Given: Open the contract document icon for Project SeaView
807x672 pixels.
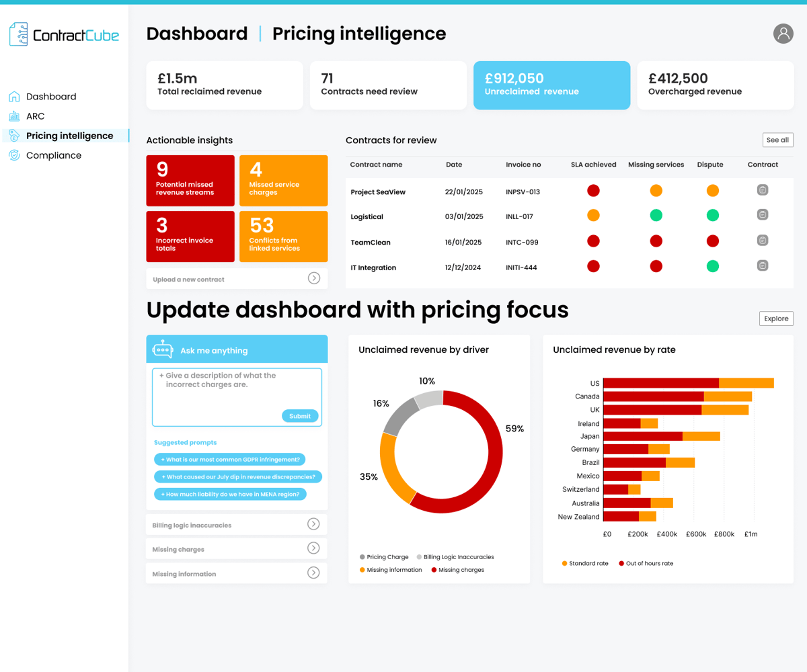Looking at the screenshot, I should tap(762, 190).
